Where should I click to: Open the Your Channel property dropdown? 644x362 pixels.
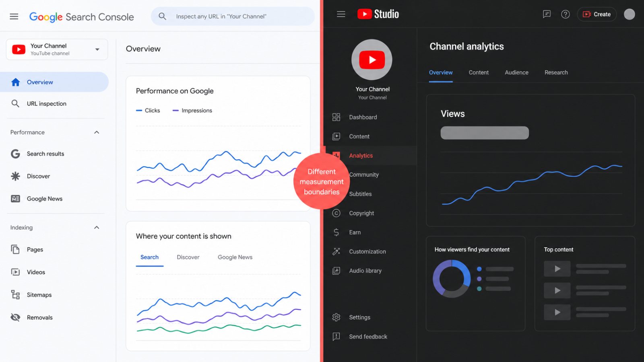pyautogui.click(x=57, y=49)
